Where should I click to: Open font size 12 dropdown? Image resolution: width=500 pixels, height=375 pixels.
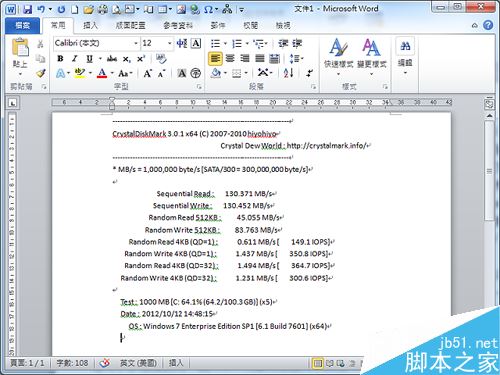coord(169,43)
